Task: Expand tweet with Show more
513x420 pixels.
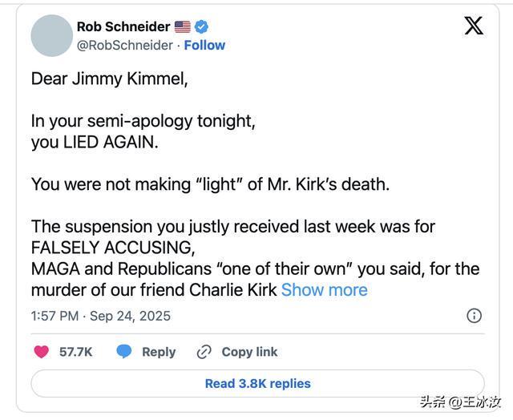Action: (x=324, y=290)
